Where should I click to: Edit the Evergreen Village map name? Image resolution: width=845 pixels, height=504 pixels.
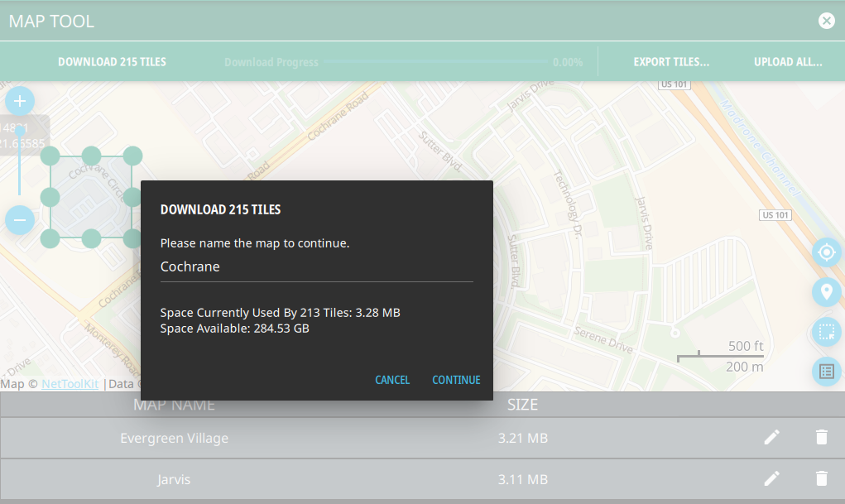(771, 438)
